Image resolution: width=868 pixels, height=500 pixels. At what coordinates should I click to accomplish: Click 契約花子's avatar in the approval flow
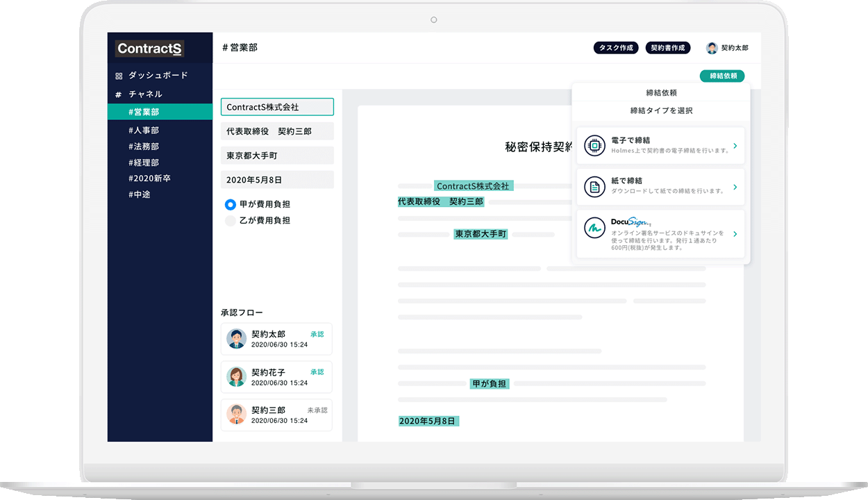coord(236,377)
